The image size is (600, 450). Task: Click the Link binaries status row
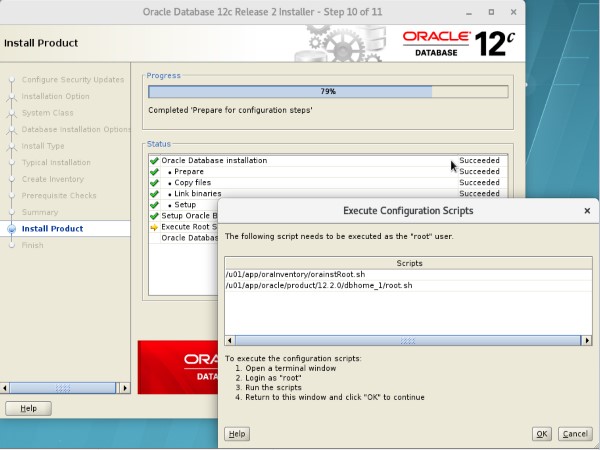(328, 194)
